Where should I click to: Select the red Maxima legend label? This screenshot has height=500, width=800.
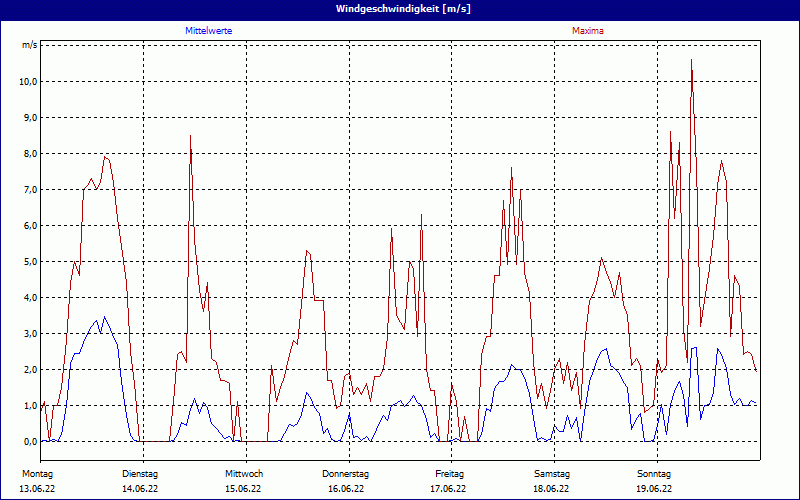point(588,31)
